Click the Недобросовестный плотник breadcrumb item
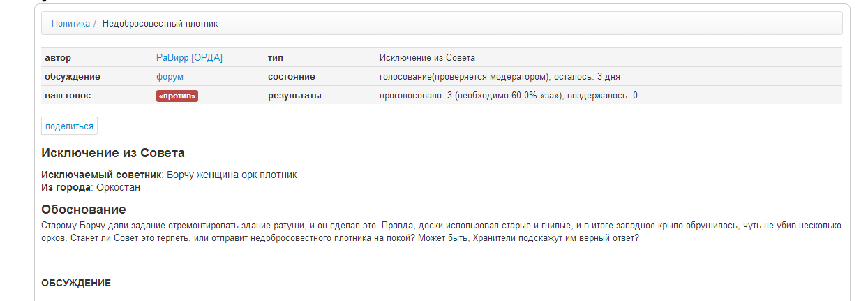 [160, 23]
